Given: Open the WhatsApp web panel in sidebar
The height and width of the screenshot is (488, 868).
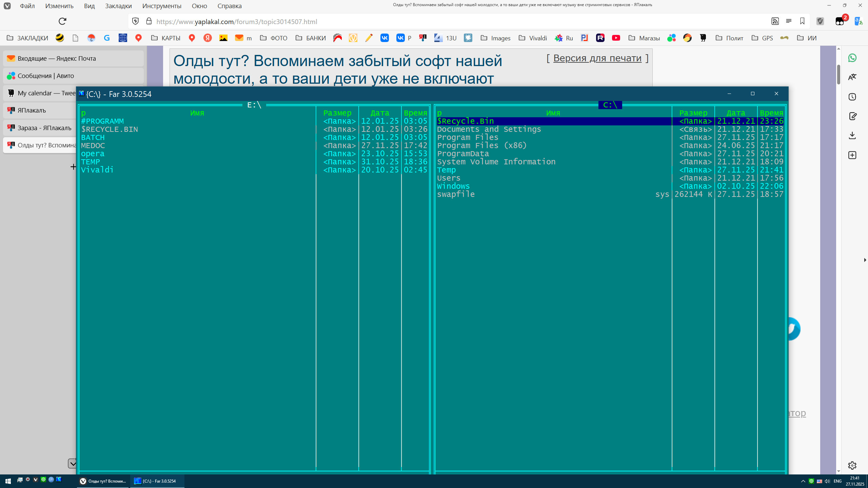Looking at the screenshot, I should 852,58.
